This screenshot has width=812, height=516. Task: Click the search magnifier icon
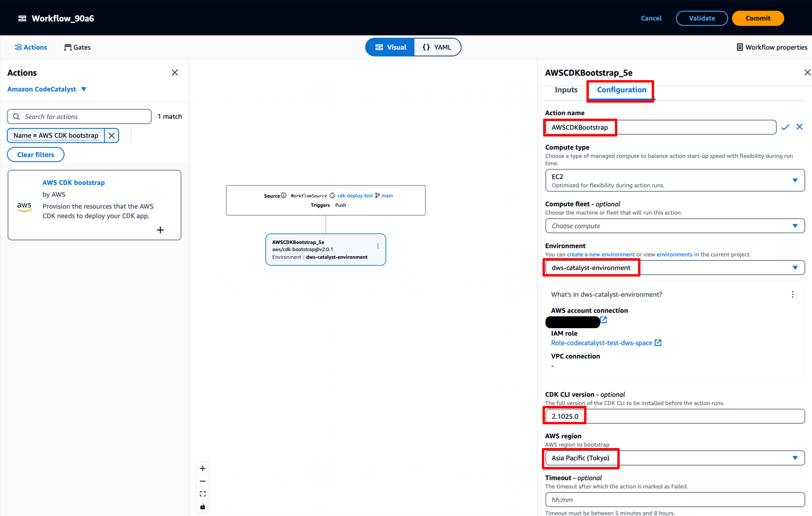(16, 117)
